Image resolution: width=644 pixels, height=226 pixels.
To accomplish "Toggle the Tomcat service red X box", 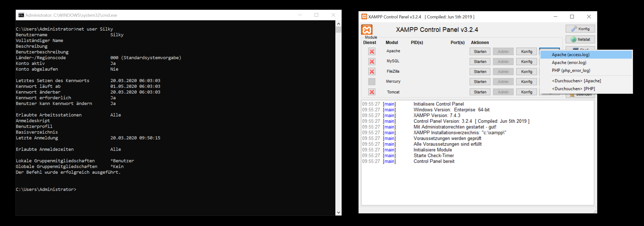I will [372, 92].
